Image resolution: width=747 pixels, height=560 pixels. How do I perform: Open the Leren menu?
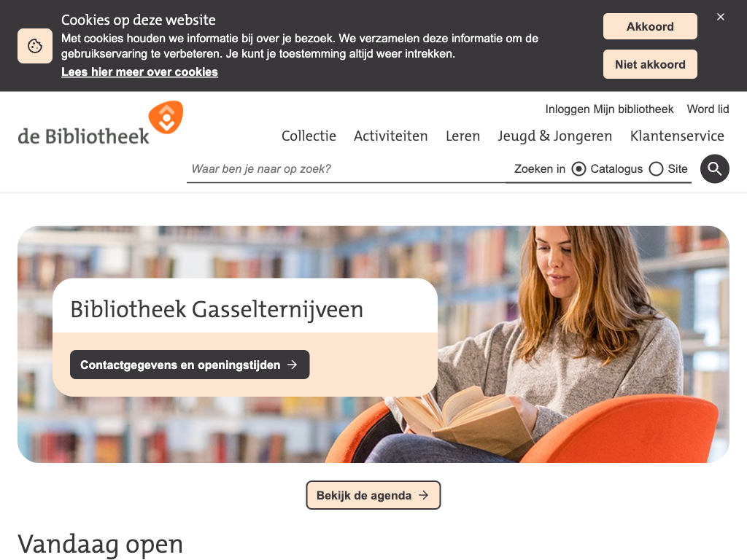point(462,136)
